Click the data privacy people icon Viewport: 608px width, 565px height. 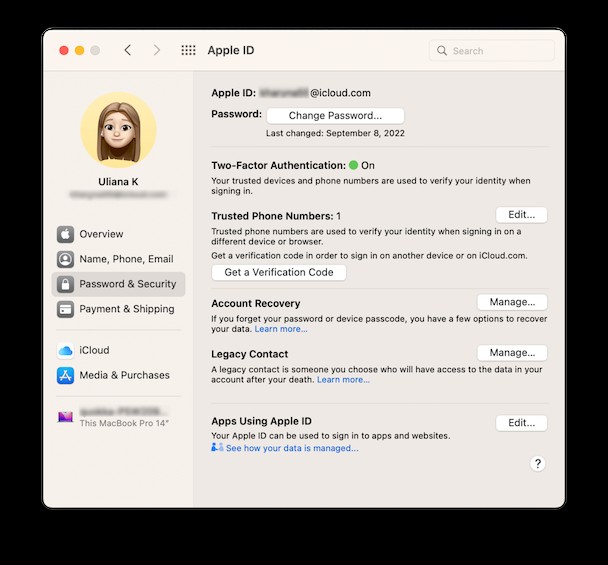[217, 447]
